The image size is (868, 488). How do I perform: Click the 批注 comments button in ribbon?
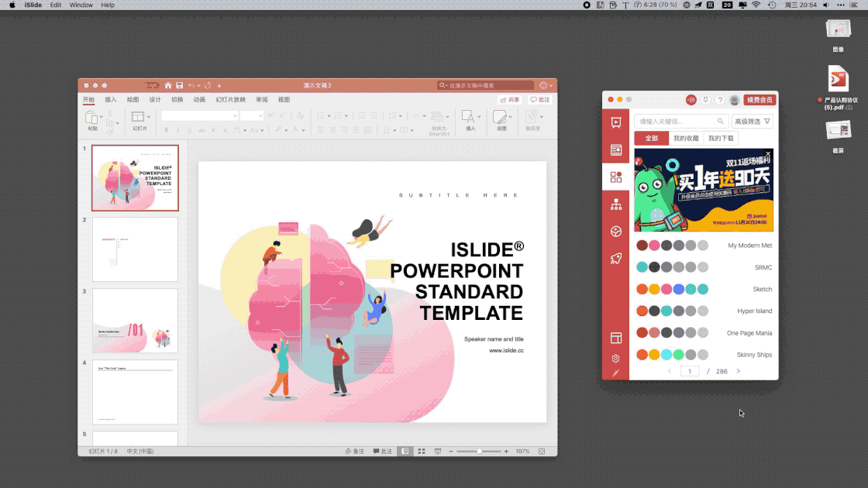[539, 100]
